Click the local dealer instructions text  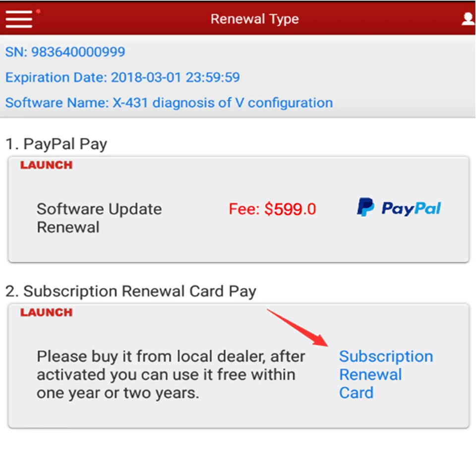pos(171,375)
